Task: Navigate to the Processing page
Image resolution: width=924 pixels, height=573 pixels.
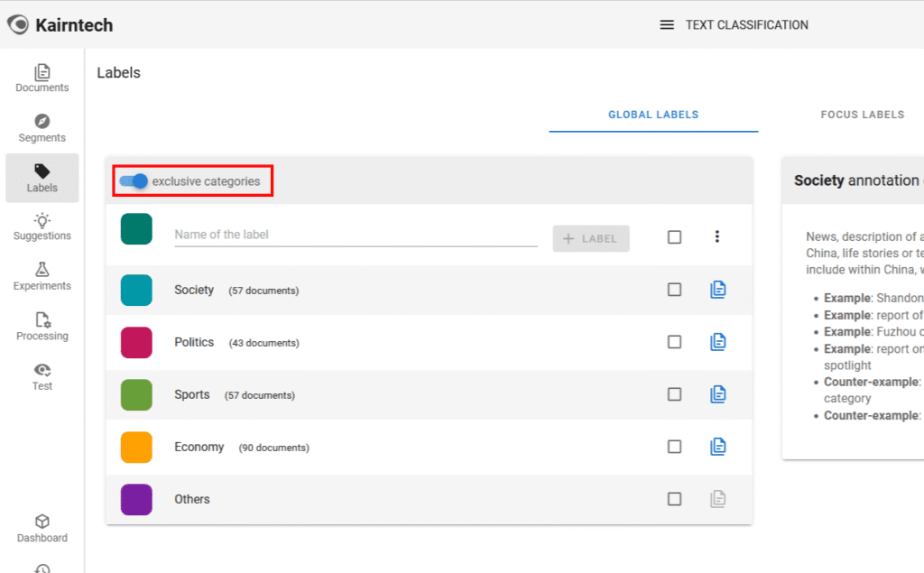Action: pos(42,327)
